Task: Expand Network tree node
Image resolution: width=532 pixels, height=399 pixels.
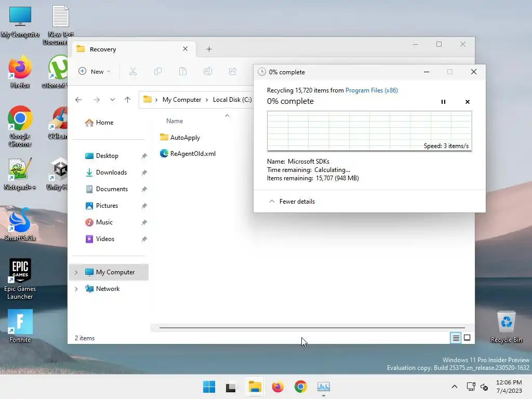Action: [76, 289]
